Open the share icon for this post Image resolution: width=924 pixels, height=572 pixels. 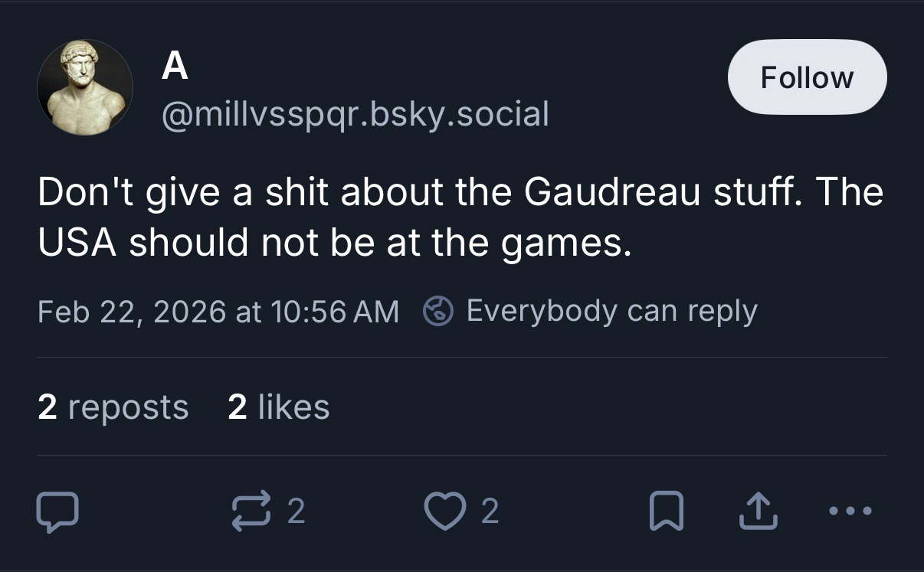pyautogui.click(x=758, y=512)
